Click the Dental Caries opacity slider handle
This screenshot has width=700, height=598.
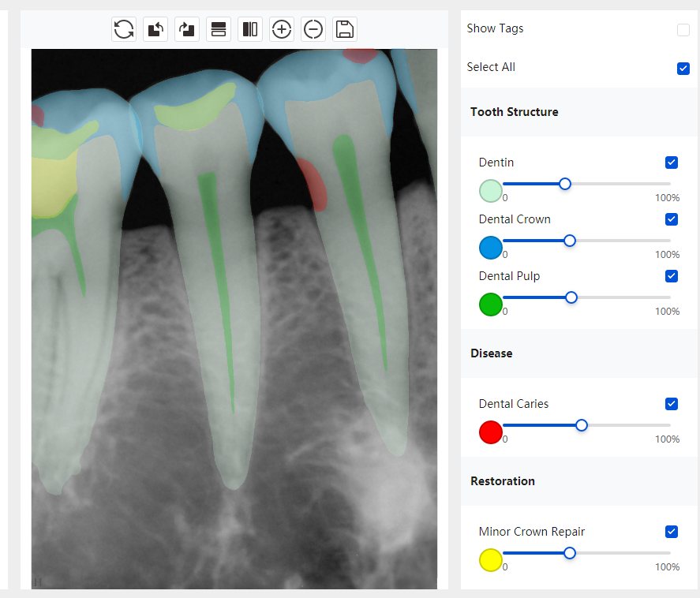pyautogui.click(x=582, y=425)
